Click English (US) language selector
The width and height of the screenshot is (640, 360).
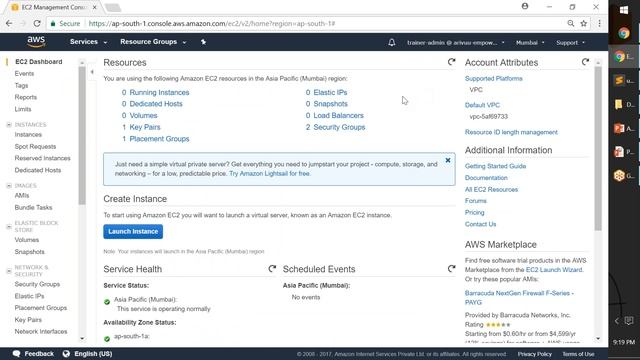coord(93,354)
